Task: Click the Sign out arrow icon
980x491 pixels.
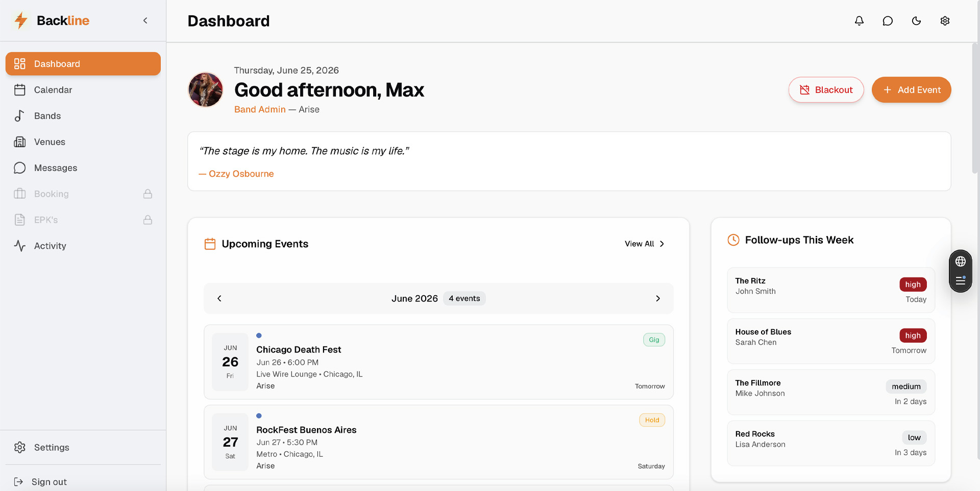Action: 18,482
